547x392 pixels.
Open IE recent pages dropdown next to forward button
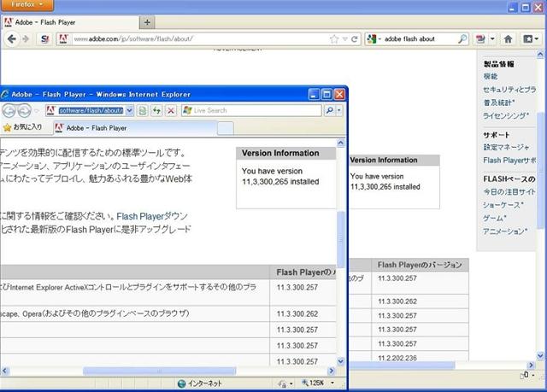point(36,111)
